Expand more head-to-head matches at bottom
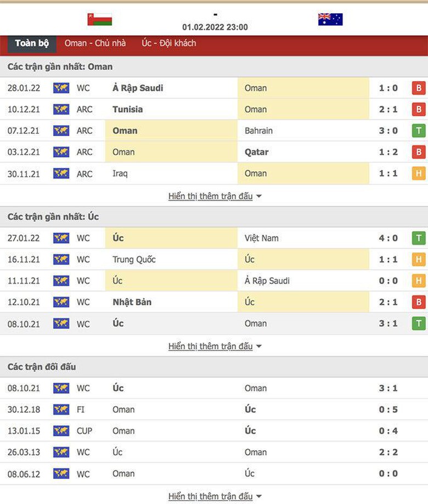Viewport: 428px width, 504px height. (215, 496)
